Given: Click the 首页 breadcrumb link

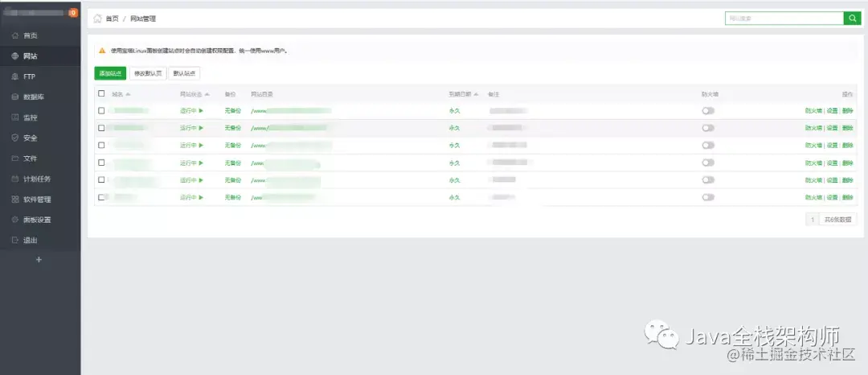Looking at the screenshot, I should (112, 19).
